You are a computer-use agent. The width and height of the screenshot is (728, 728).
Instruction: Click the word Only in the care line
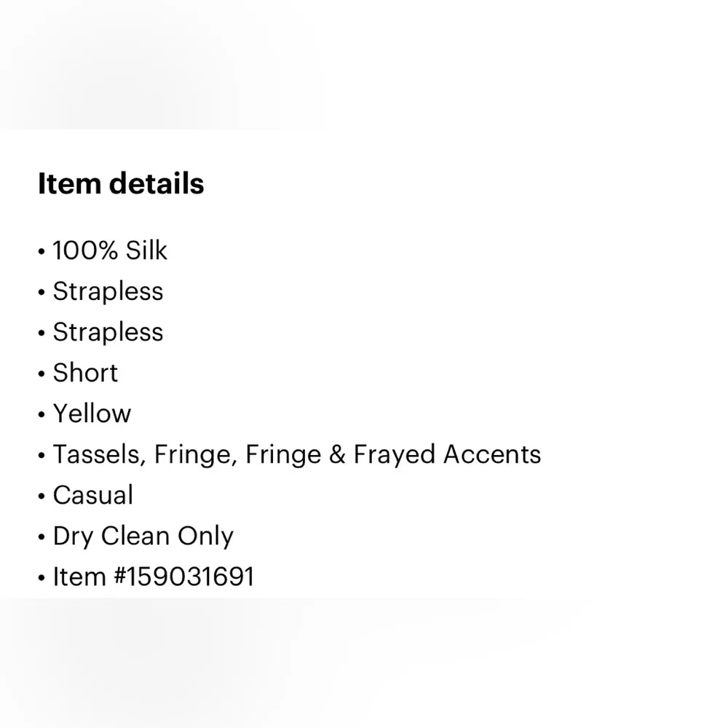206,537
